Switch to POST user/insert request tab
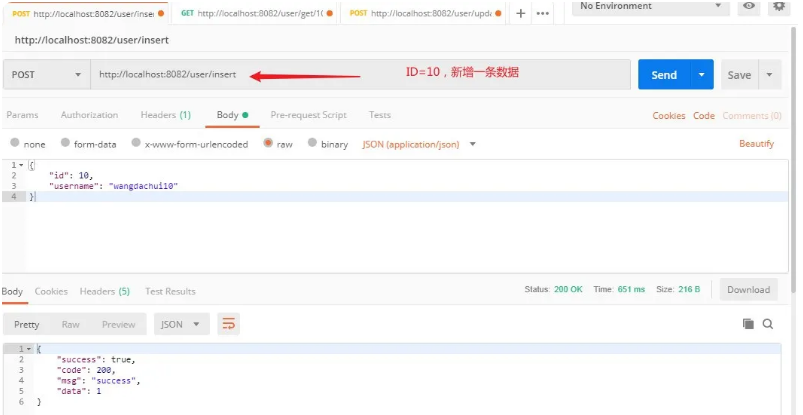803x415 pixels. (x=86, y=14)
